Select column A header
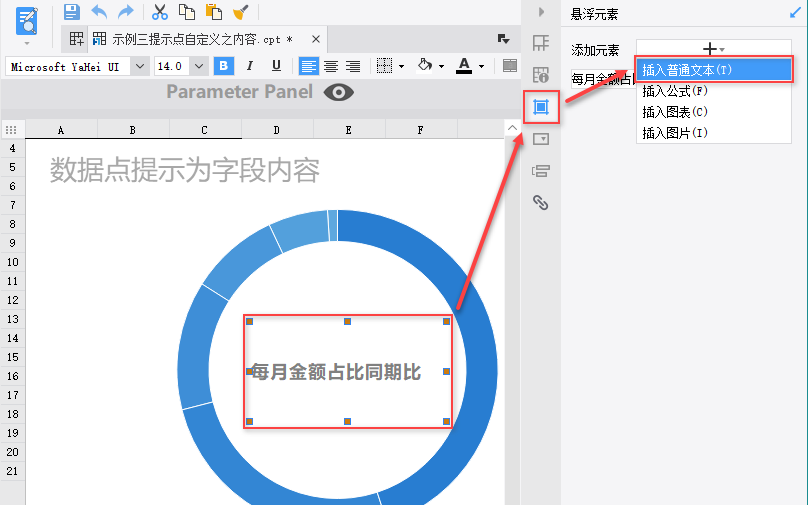Screen dimensions: 808x505 (61, 130)
